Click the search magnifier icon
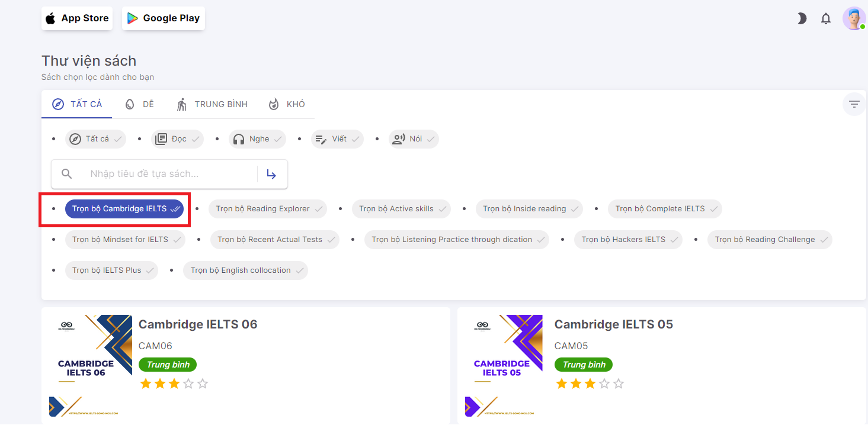 (x=67, y=174)
